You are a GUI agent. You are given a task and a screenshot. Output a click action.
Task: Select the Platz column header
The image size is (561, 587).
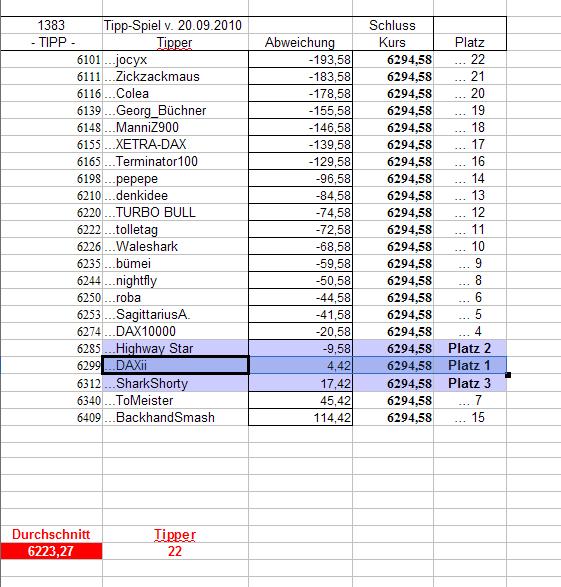click(x=470, y=42)
